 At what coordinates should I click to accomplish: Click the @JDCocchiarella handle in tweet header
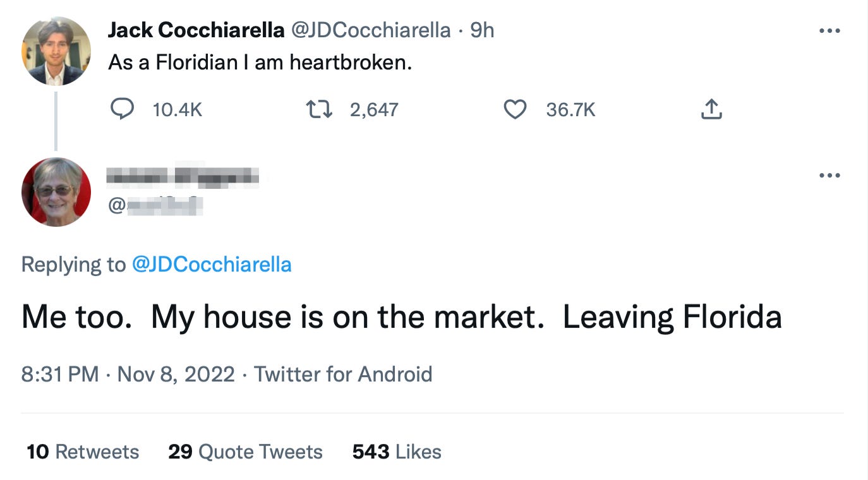(370, 30)
